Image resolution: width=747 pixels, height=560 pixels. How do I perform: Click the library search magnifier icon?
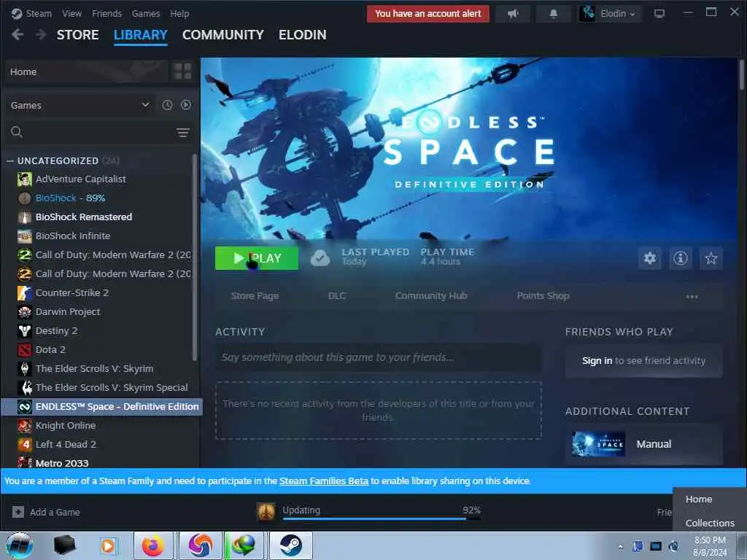pos(17,132)
